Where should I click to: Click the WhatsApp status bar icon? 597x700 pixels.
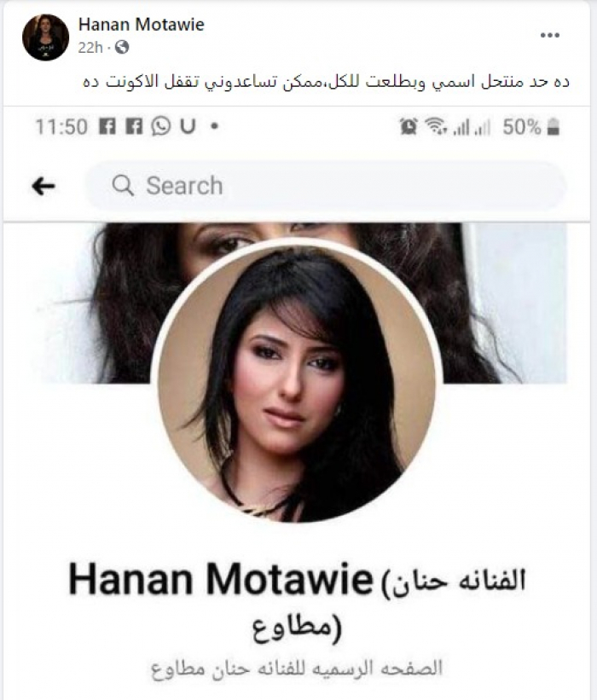pos(160,126)
